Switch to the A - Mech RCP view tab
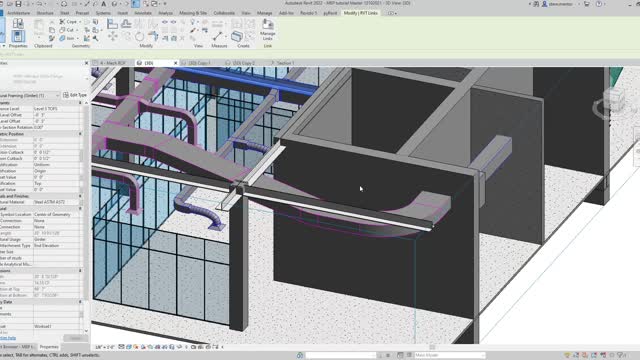The height and width of the screenshot is (360, 640). (113, 63)
